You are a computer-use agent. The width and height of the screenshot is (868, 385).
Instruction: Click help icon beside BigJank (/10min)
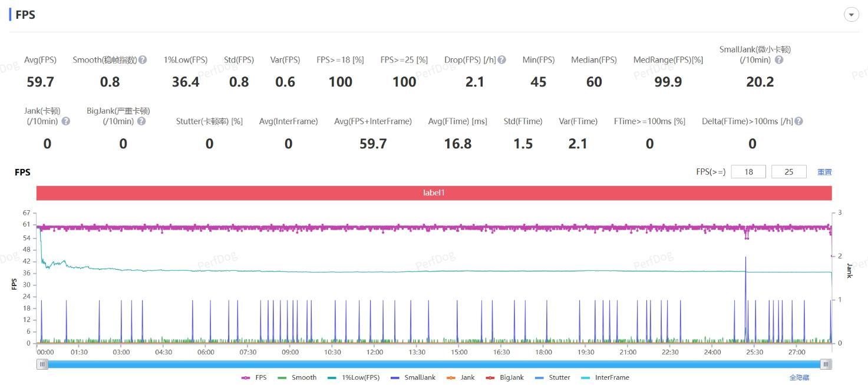coord(141,121)
